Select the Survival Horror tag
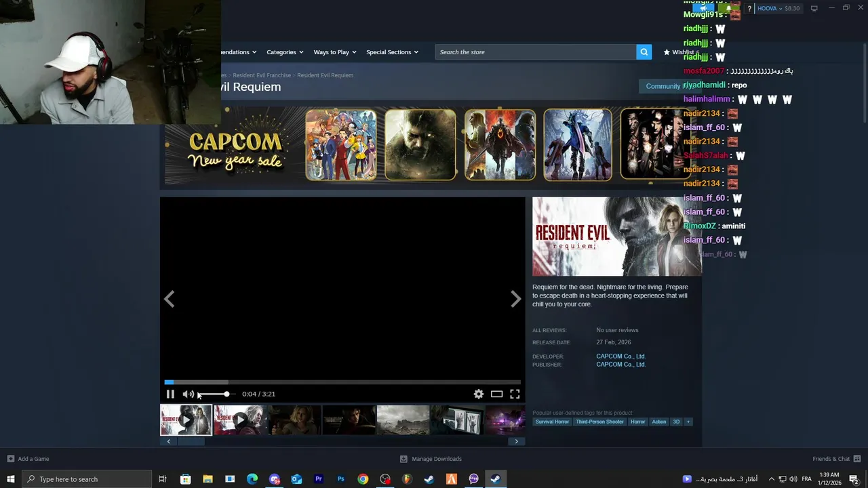Image resolution: width=868 pixels, height=488 pixels. tap(552, 422)
